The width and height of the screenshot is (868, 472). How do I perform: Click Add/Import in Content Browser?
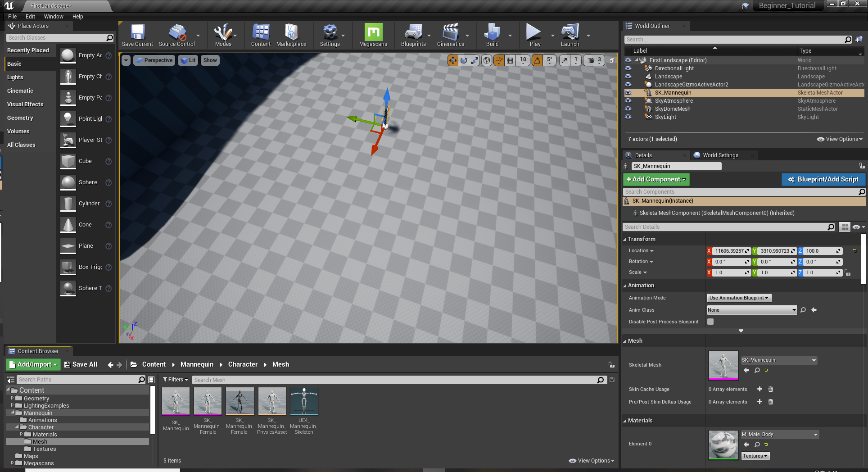pyautogui.click(x=33, y=364)
